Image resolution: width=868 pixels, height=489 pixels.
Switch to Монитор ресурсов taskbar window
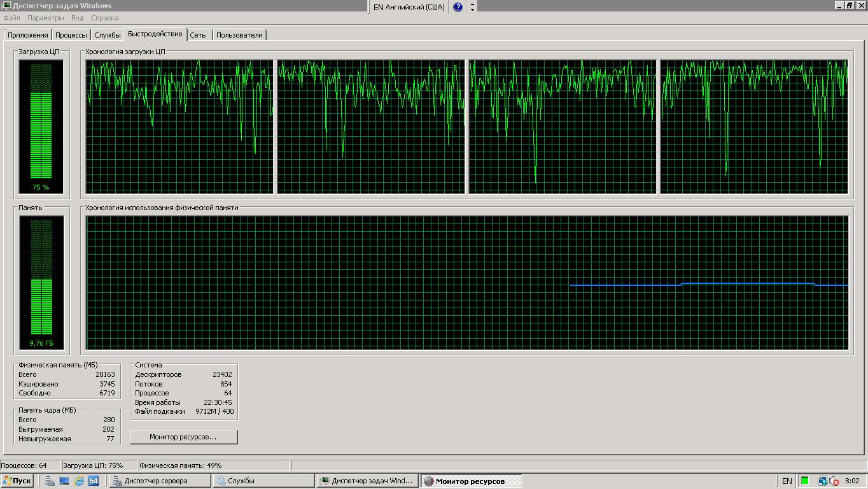(471, 481)
